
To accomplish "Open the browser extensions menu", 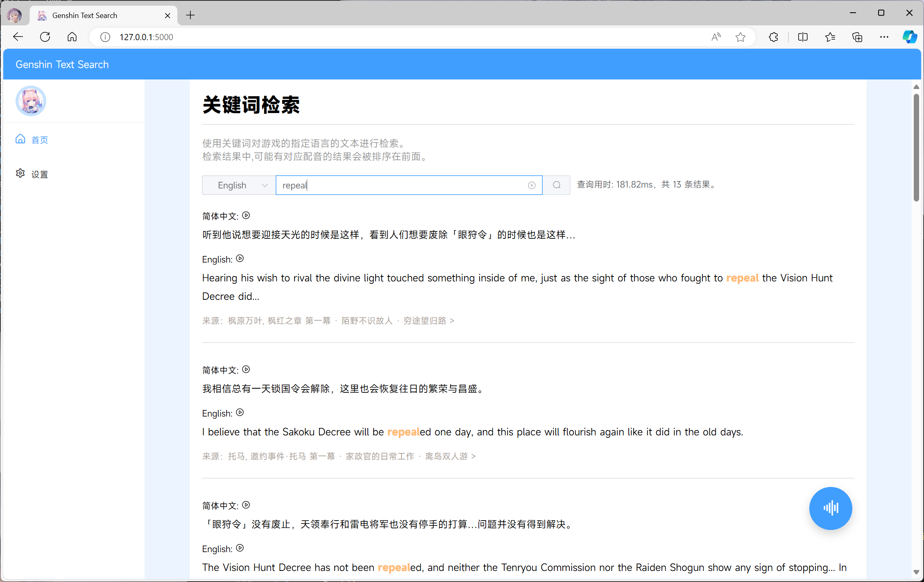I will coord(773,37).
